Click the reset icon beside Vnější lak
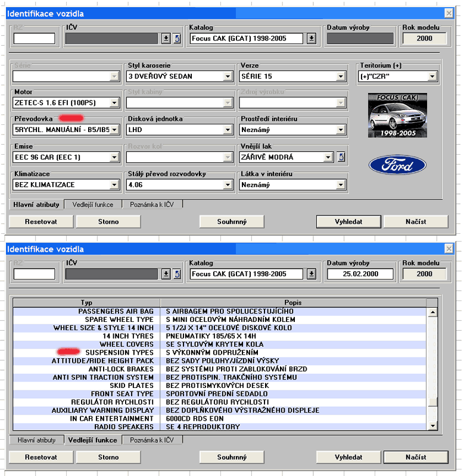Viewport: 464px width, 476px height. click(x=341, y=157)
